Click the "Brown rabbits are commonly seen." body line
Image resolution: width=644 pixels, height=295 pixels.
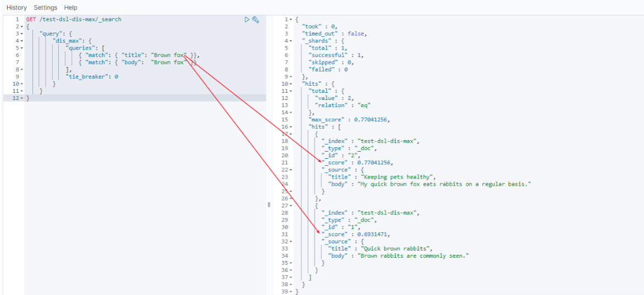399,256
